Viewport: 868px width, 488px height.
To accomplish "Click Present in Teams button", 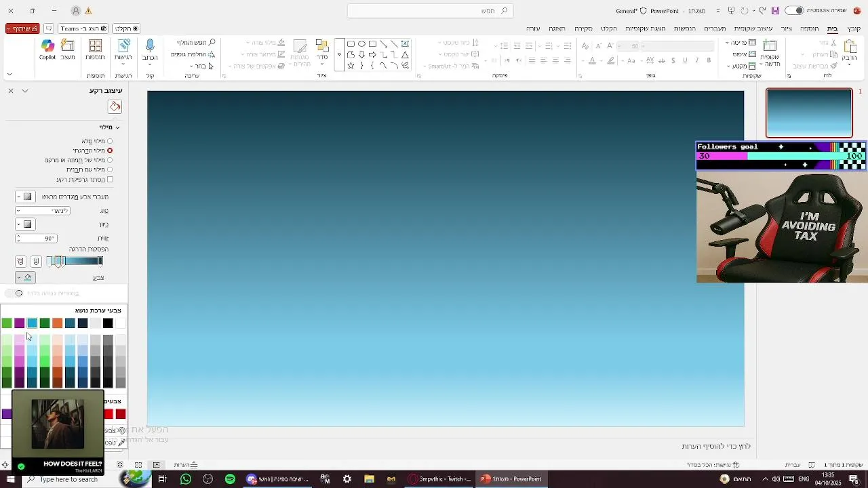I will (x=83, y=28).
